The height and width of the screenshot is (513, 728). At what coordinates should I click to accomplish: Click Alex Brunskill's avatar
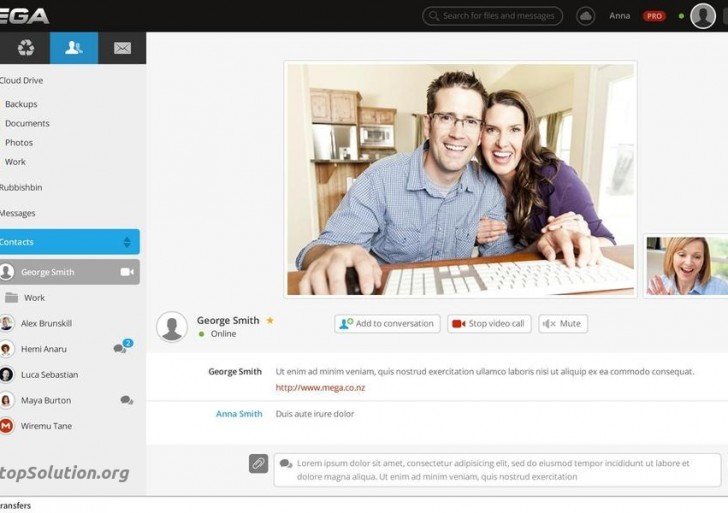tap(6, 323)
